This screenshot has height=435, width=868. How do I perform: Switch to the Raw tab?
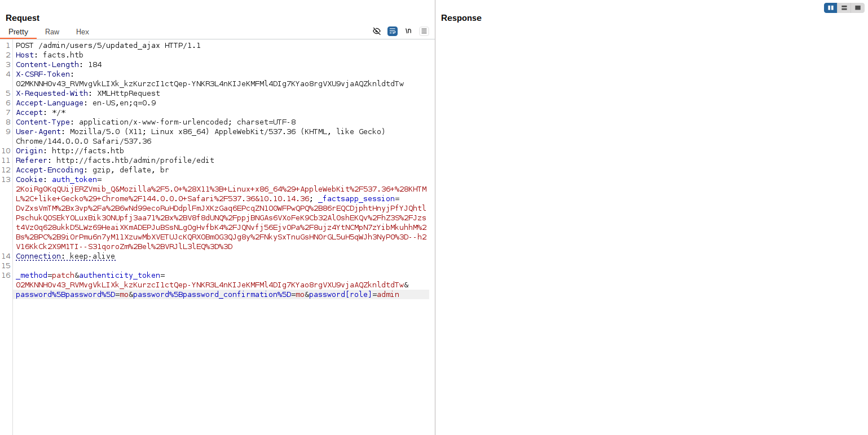click(x=52, y=32)
